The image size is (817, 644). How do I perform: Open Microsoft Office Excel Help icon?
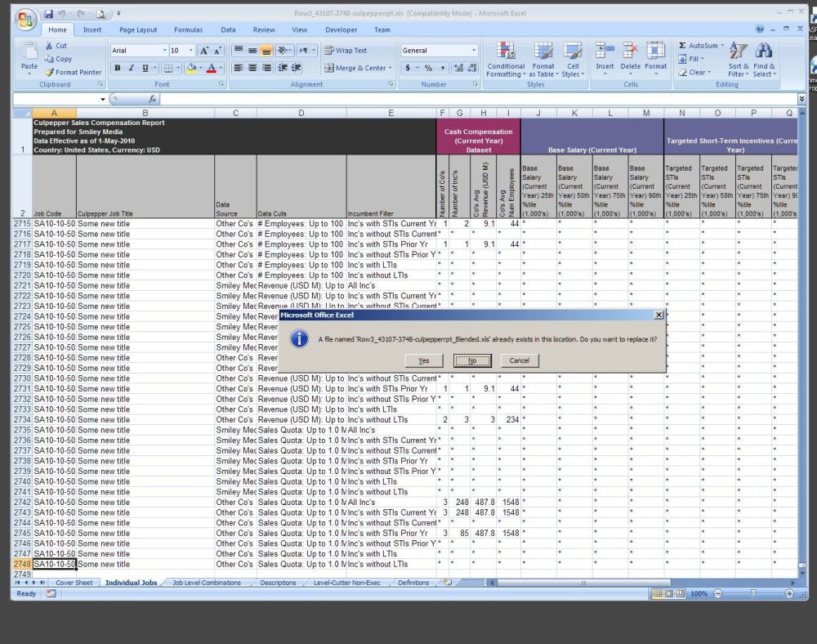pos(760,29)
